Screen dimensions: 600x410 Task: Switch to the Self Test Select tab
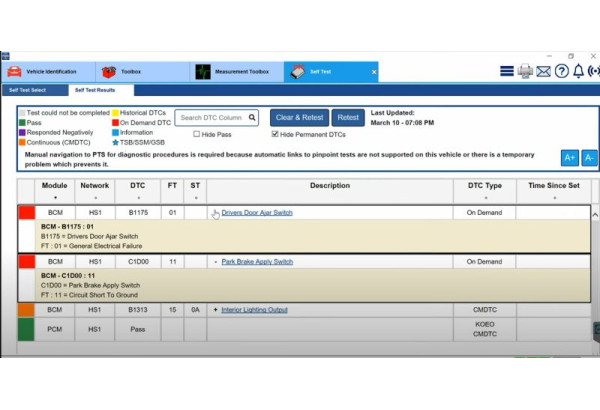click(x=29, y=90)
